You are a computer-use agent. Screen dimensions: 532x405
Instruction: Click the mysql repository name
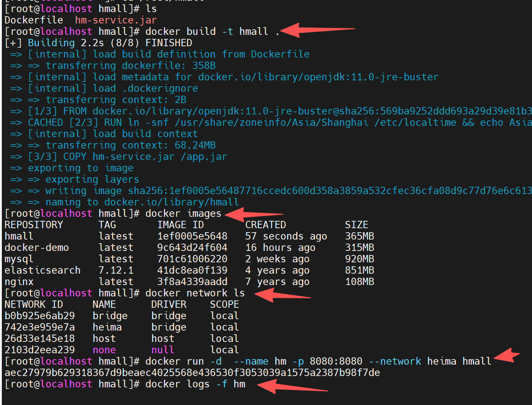19,259
